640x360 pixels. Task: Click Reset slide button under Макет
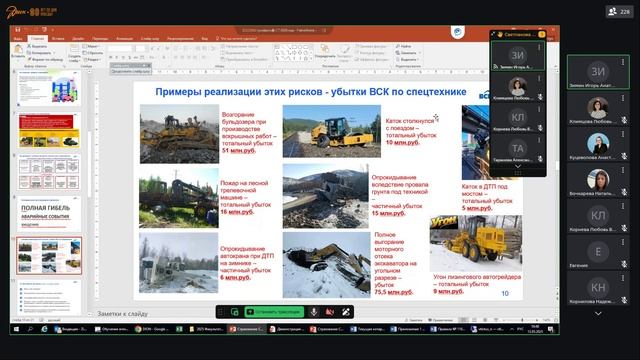pos(93,53)
